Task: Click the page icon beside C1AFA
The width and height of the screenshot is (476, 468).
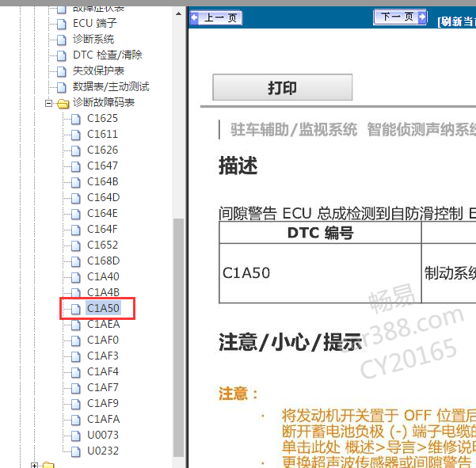Action: pos(76,420)
